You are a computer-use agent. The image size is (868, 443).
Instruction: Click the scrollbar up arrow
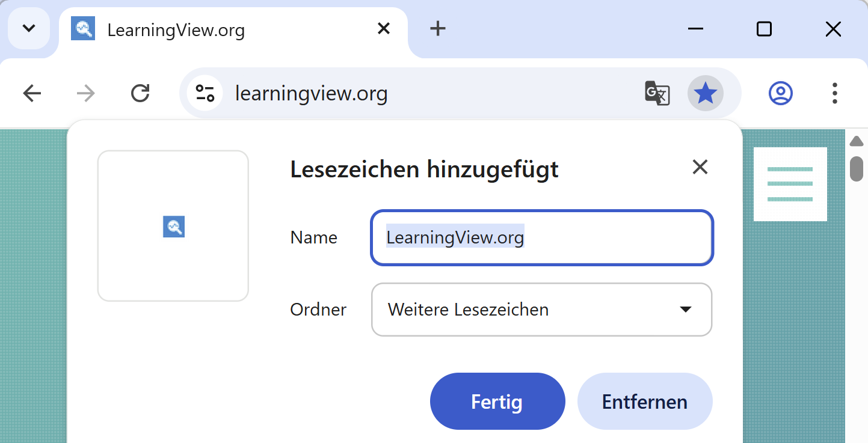[x=857, y=141]
